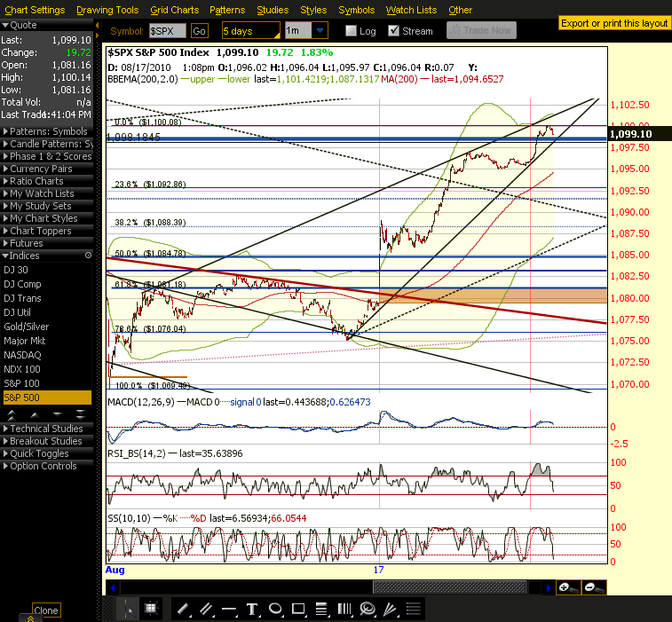Select the text annotation tool
This screenshot has height=622, width=672.
tap(252, 610)
